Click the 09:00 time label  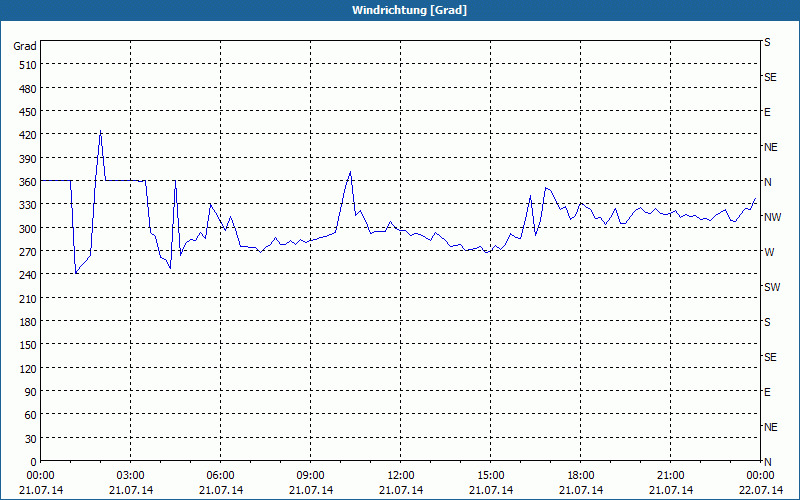click(x=310, y=476)
